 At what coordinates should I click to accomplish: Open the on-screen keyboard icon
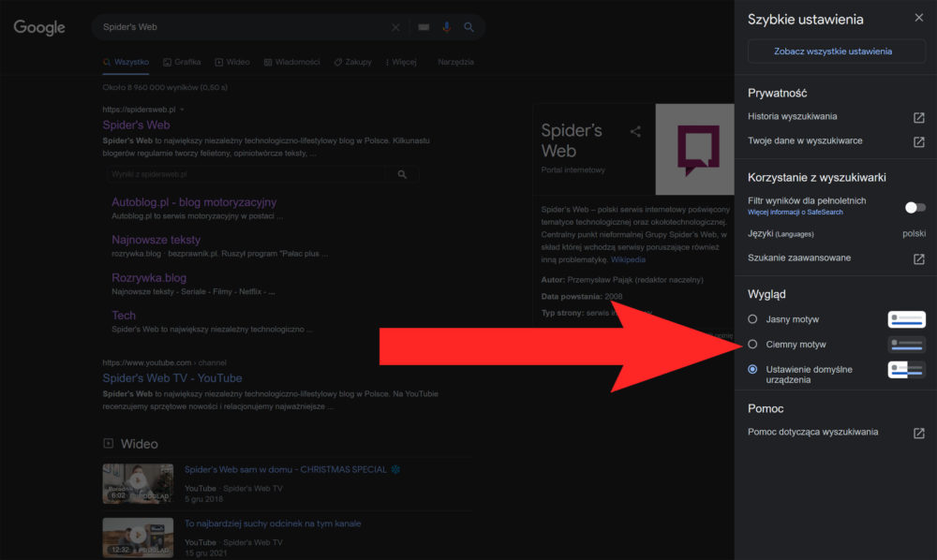point(424,27)
